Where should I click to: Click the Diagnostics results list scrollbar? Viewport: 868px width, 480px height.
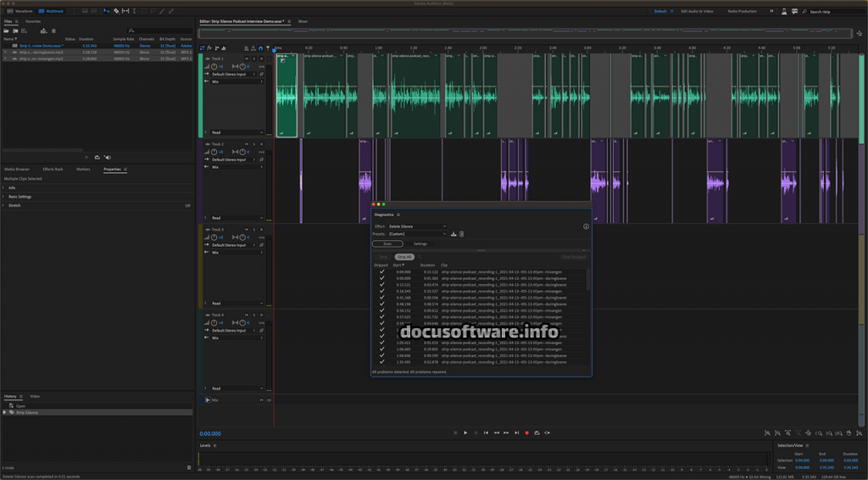(587, 280)
